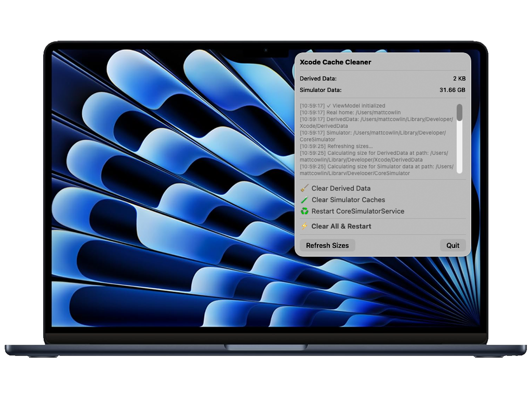The width and height of the screenshot is (532, 399).
Task: Click the 'ViewModel initialized' log line
Action: coord(342,106)
